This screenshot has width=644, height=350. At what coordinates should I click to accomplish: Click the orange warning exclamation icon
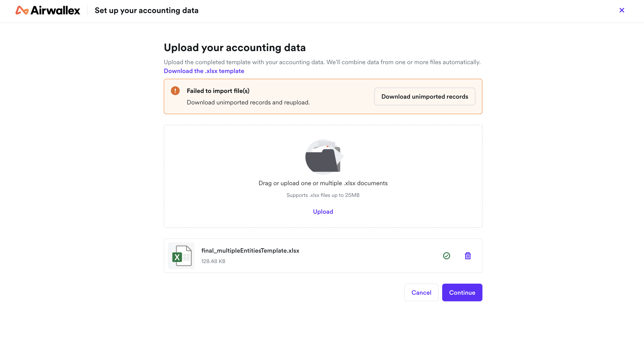tap(175, 91)
